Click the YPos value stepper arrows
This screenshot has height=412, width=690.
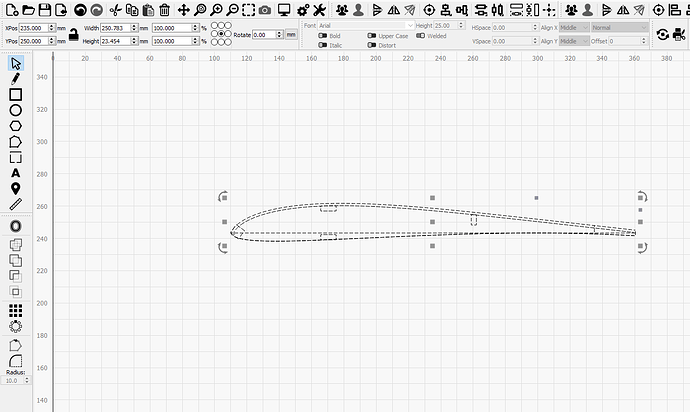click(51, 41)
